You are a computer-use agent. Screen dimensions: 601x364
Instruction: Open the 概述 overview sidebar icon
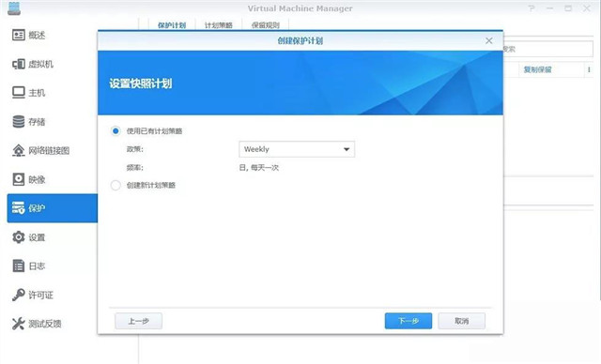pyautogui.click(x=19, y=35)
